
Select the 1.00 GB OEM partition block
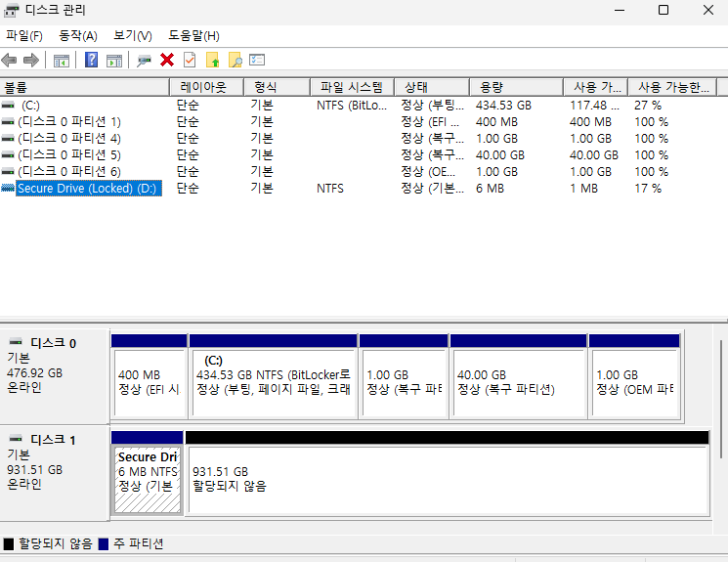click(x=634, y=376)
